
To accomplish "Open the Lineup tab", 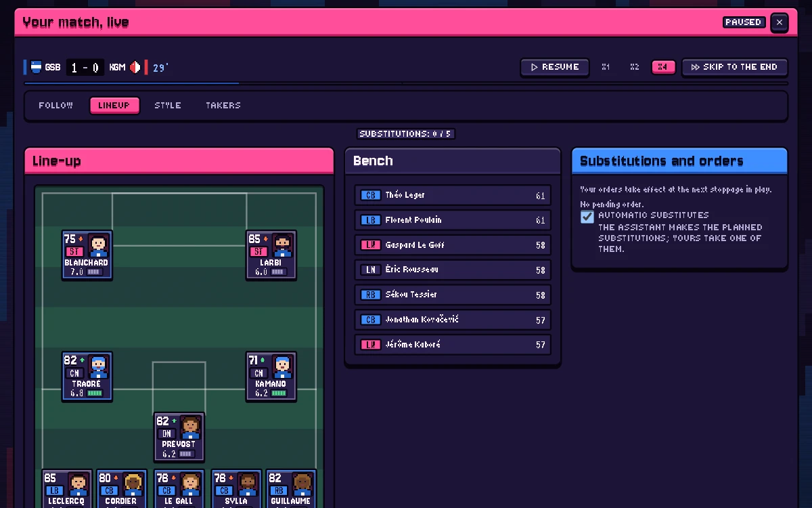I will pyautogui.click(x=114, y=106).
